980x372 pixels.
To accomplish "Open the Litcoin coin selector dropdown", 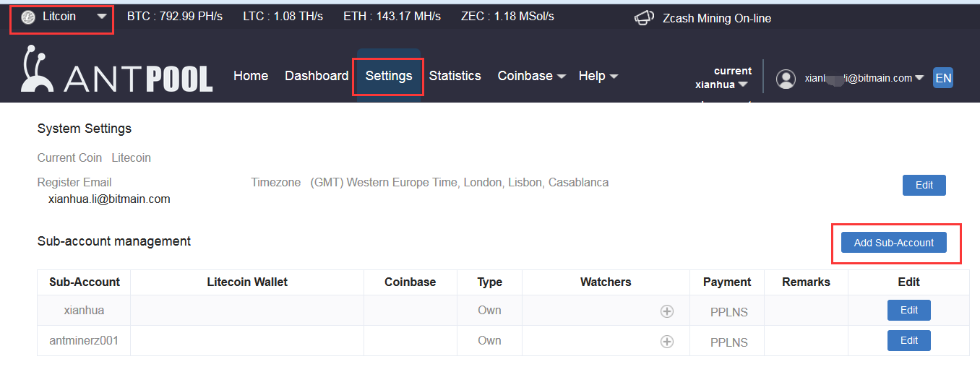I will click(63, 17).
